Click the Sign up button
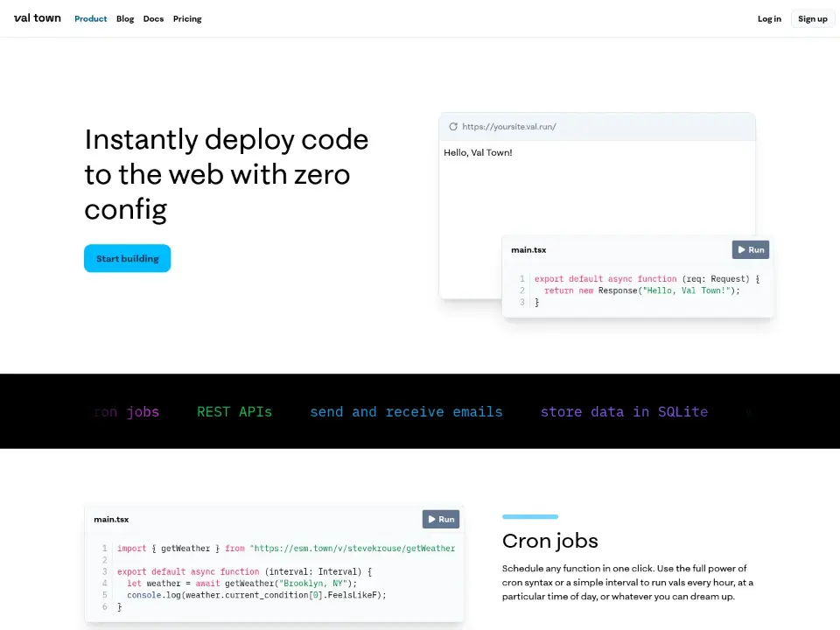This screenshot has height=630, width=840. tap(812, 18)
